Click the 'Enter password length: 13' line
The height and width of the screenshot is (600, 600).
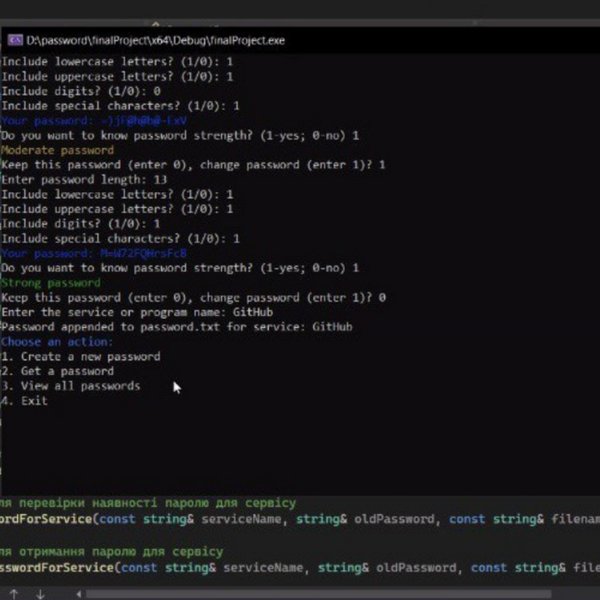coord(84,179)
